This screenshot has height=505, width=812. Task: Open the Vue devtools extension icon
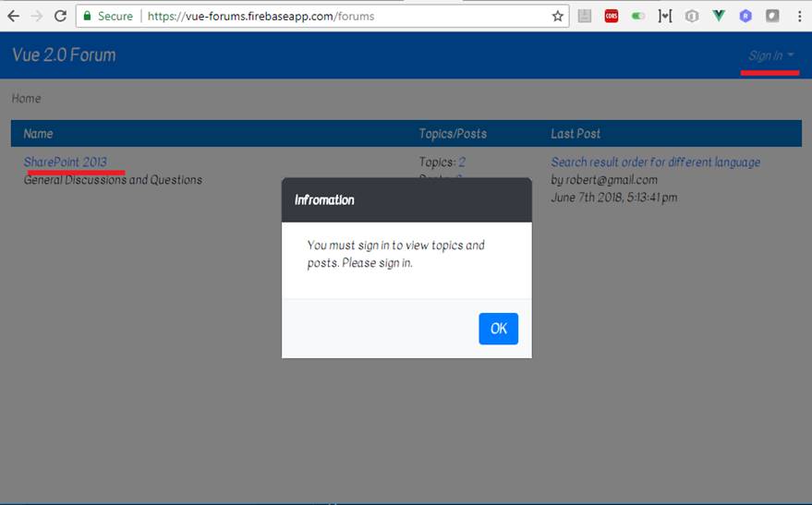pos(719,16)
